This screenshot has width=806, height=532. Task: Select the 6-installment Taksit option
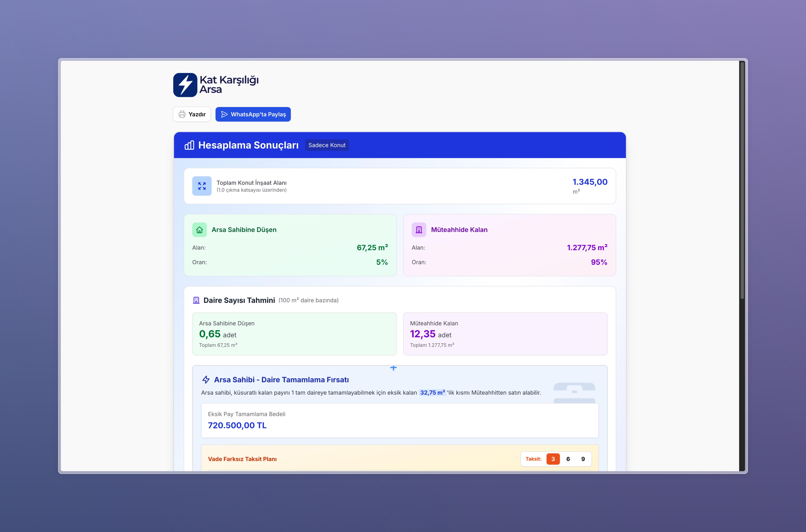(568, 459)
